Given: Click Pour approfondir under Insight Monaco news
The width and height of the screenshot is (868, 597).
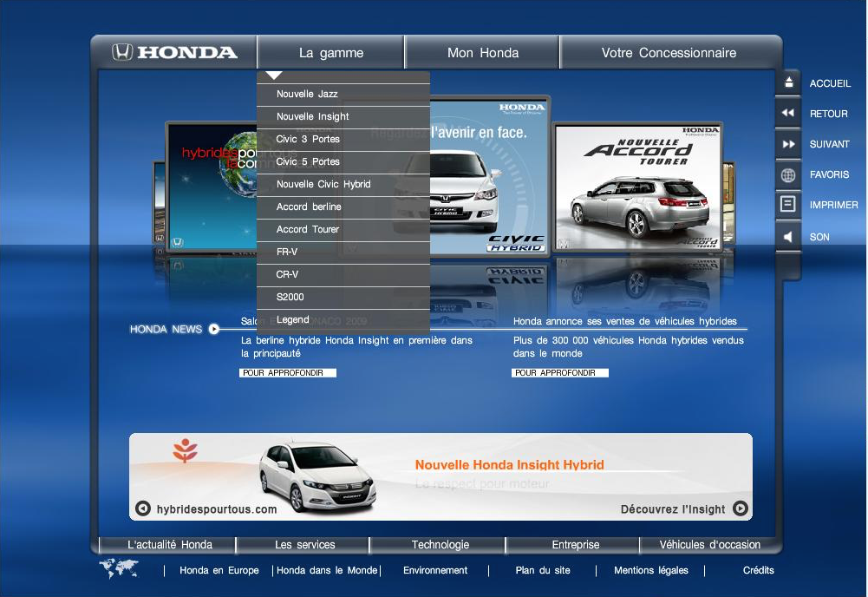Looking at the screenshot, I should pos(287,373).
